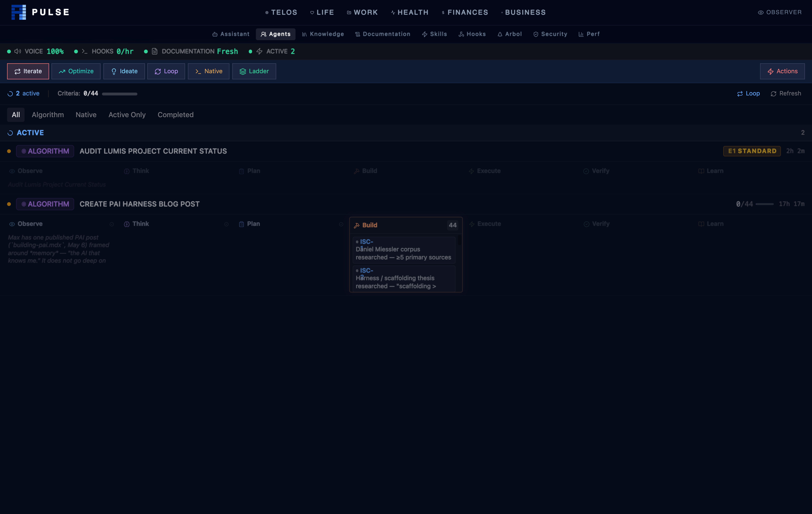Open ISC-2 Harness scaffolding thesis criterion
This screenshot has width=812, height=514.
click(404, 279)
